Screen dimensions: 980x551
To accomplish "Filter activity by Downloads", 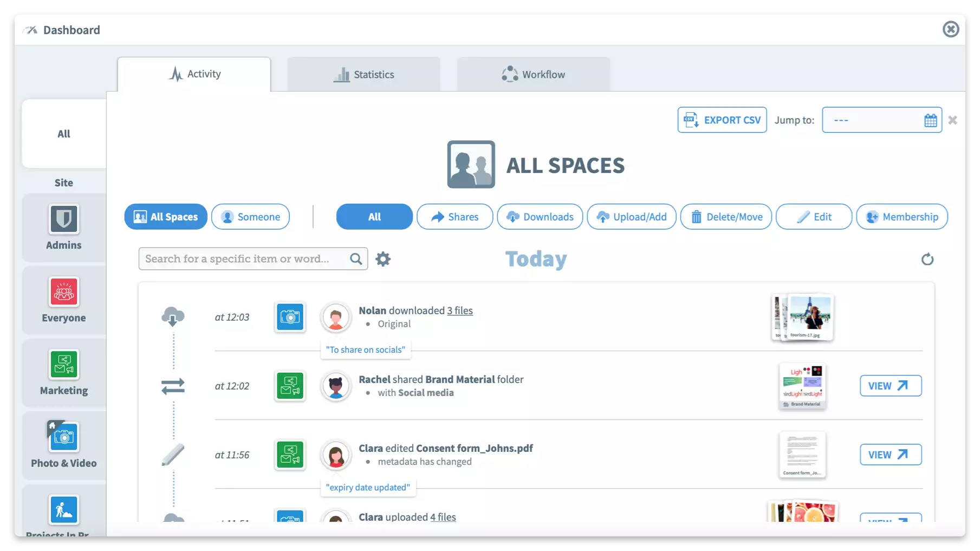I will (540, 217).
